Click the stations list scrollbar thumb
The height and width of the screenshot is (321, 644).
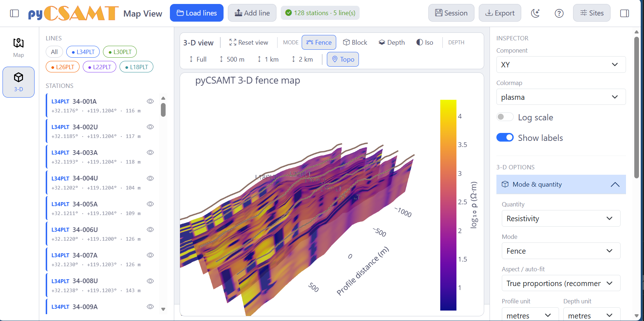[163, 110]
